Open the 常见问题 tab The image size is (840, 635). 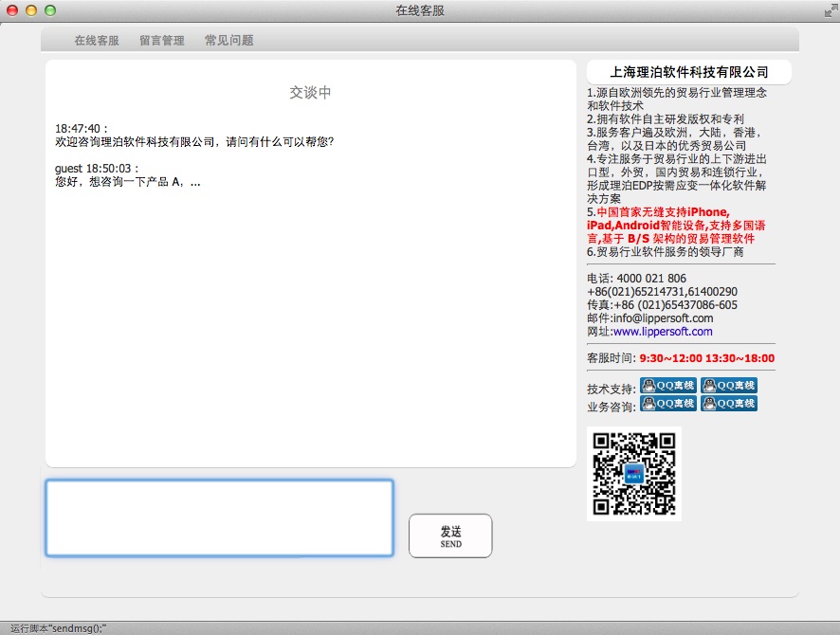228,41
